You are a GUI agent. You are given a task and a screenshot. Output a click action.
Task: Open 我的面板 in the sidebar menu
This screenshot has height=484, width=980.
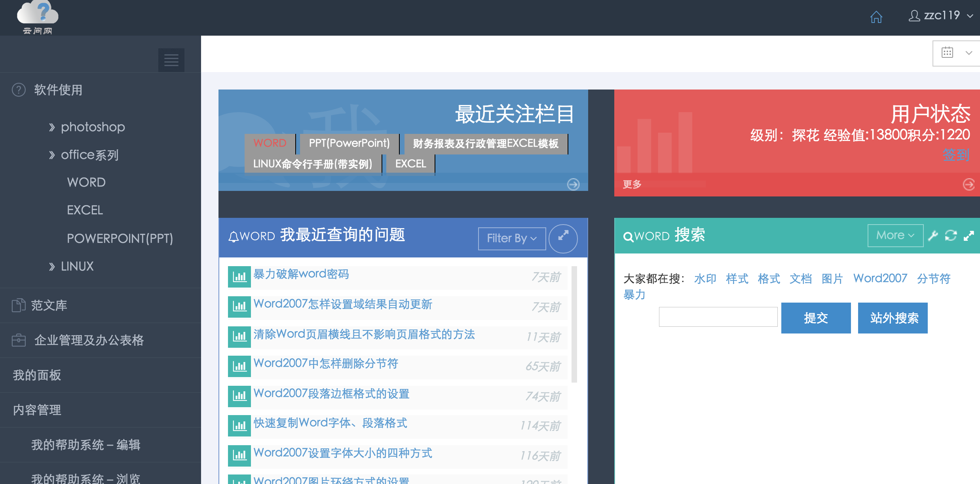coord(36,375)
